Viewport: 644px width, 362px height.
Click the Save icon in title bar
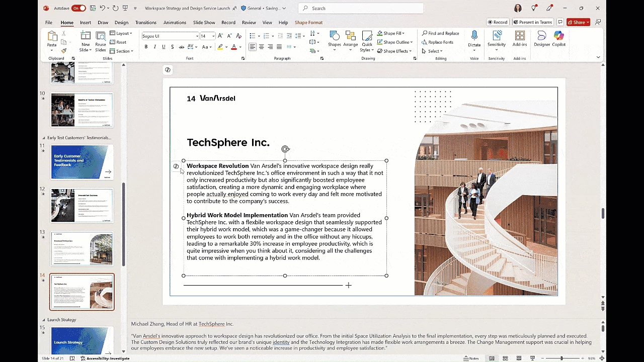coord(93,8)
